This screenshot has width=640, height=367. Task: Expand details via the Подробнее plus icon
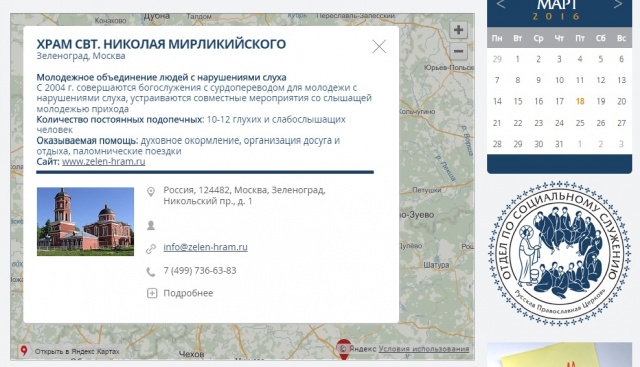[x=152, y=293]
